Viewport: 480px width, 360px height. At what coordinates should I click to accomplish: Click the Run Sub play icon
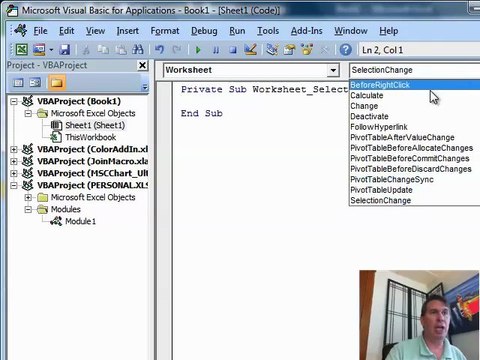coord(198,50)
